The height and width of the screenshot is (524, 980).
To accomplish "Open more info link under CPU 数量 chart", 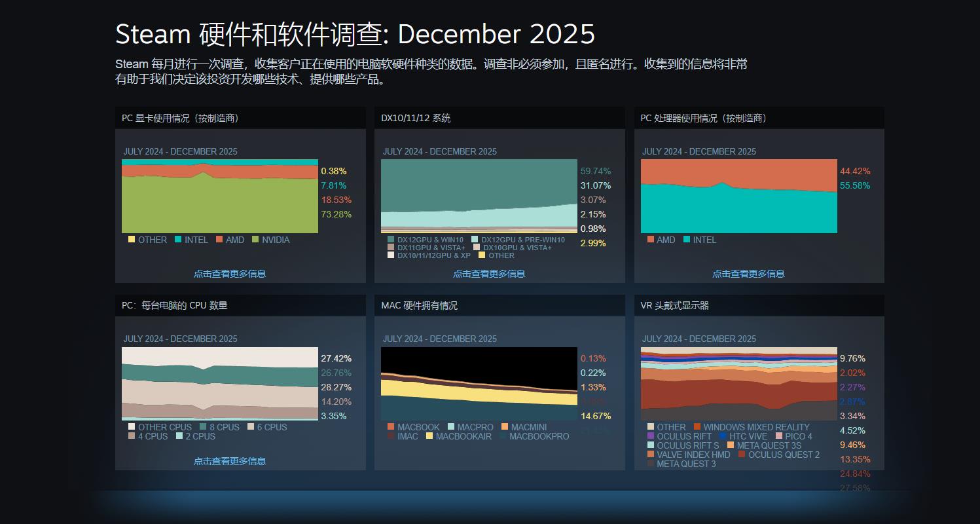I will 229,461.
